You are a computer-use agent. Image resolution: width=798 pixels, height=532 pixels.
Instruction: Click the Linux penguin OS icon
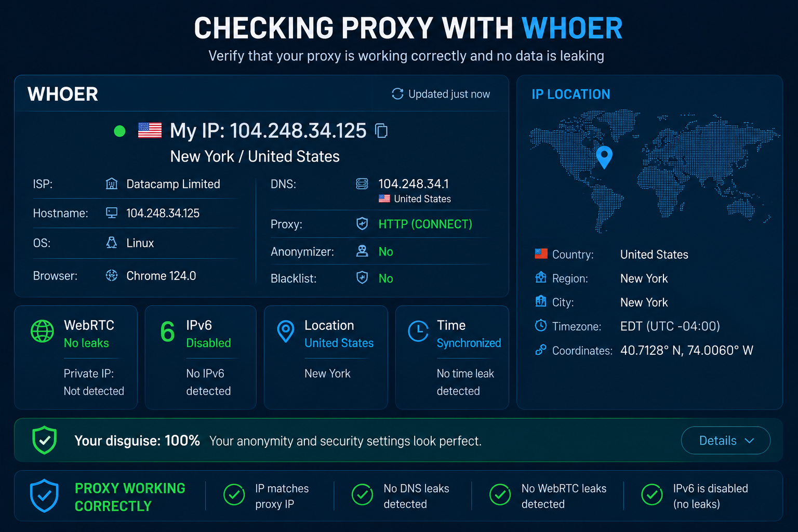click(x=112, y=243)
